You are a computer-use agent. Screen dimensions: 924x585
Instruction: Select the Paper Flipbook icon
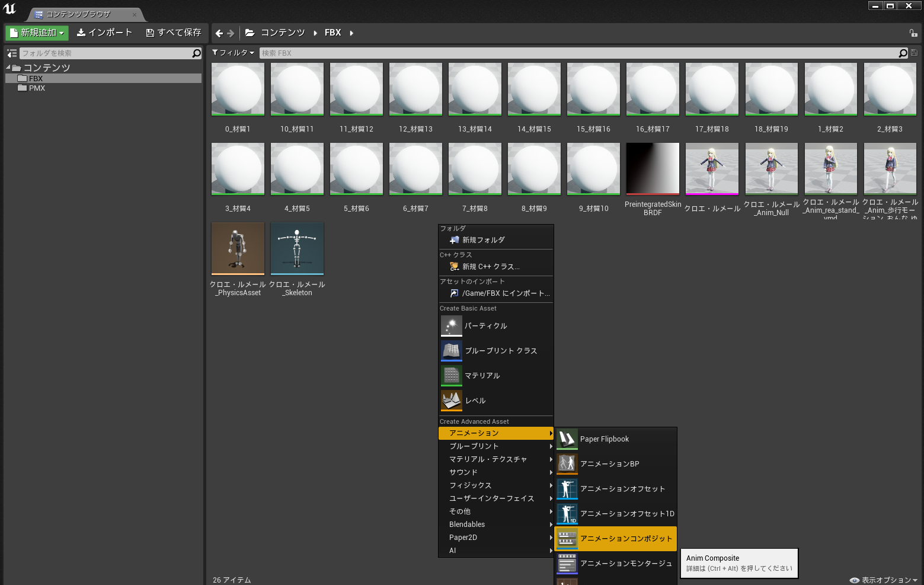567,439
